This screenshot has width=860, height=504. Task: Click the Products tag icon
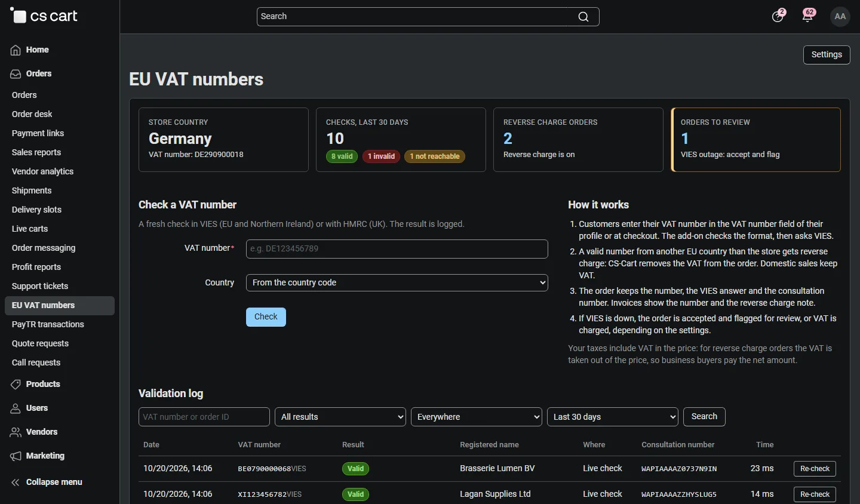[16, 385]
